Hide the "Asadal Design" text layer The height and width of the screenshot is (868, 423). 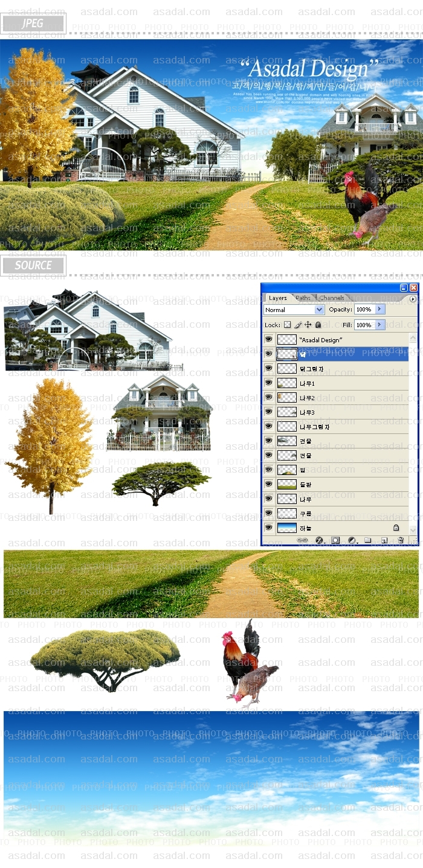[269, 339]
